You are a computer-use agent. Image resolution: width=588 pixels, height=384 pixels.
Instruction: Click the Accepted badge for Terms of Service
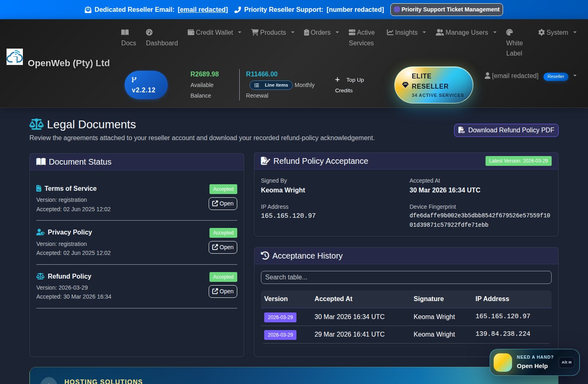click(x=223, y=189)
